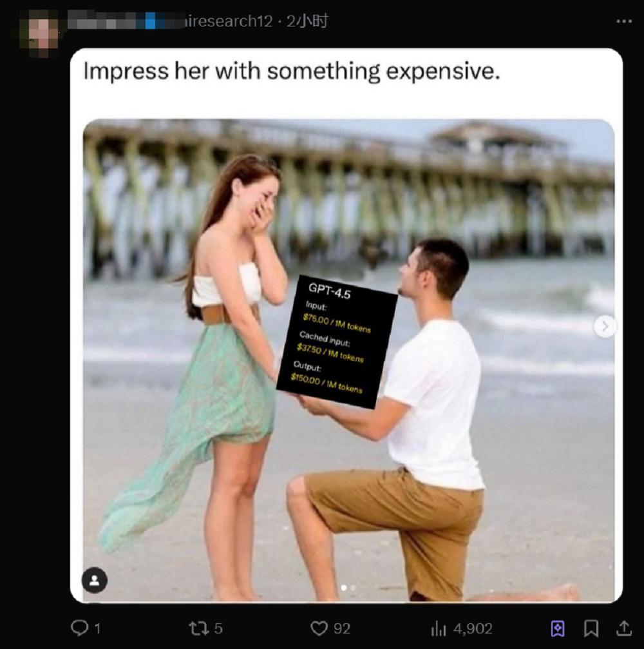Open the reply comment icon
Screen dimensions: 644x649
[x=79, y=628]
